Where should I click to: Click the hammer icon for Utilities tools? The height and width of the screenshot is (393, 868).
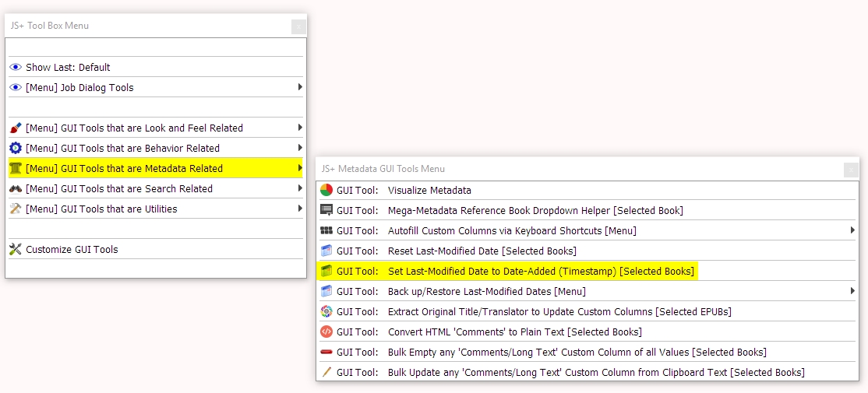tap(16, 209)
